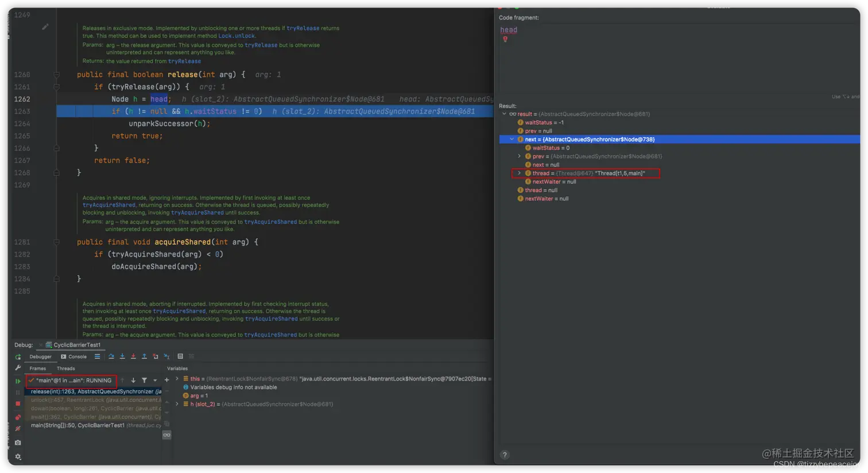Click the red Force Step Into icon
Viewport: 868px width, 473px height.
tap(133, 356)
